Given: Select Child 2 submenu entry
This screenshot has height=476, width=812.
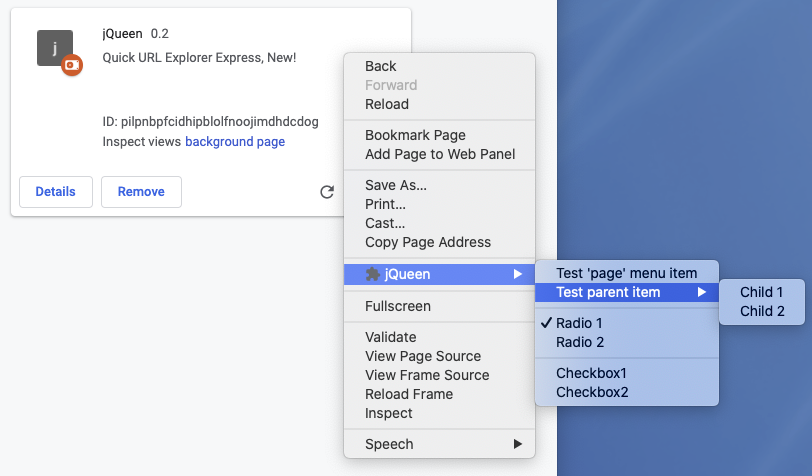Looking at the screenshot, I should 761,311.
